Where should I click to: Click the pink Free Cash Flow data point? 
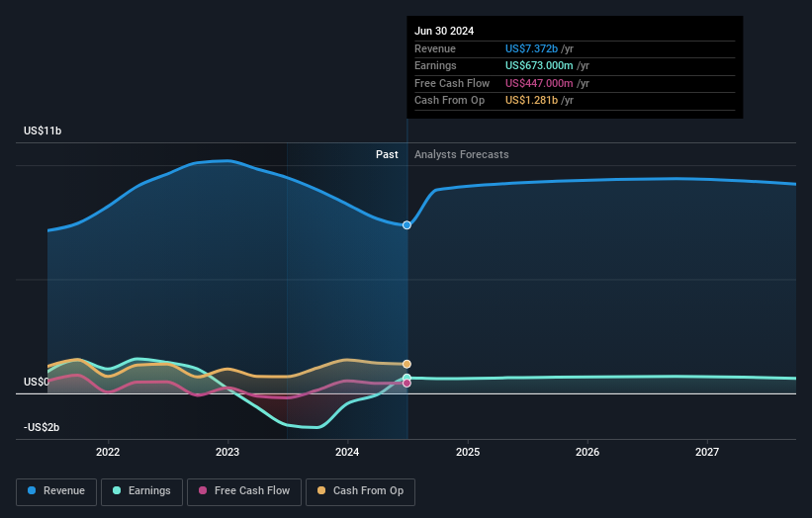[407, 384]
